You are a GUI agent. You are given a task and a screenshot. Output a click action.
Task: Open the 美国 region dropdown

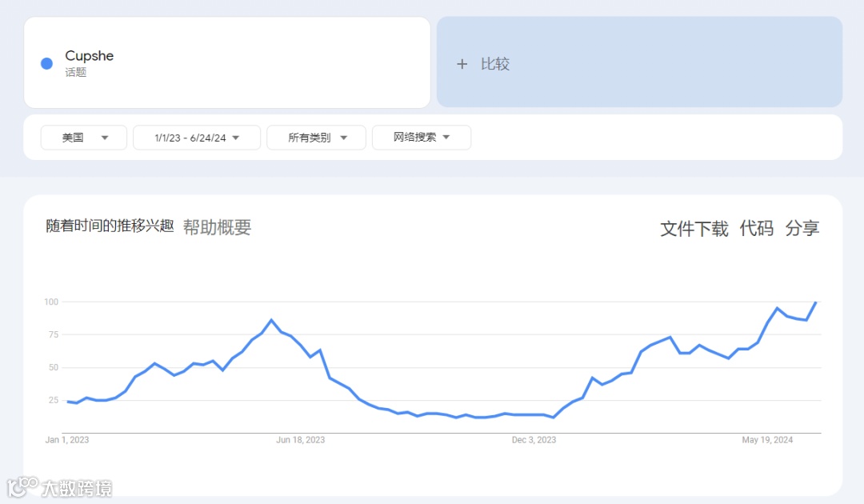pyautogui.click(x=84, y=138)
